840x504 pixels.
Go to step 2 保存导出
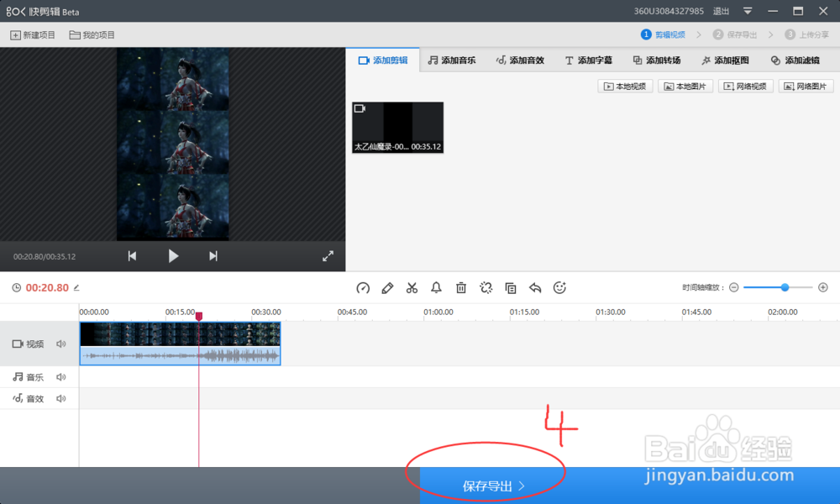[x=734, y=34]
